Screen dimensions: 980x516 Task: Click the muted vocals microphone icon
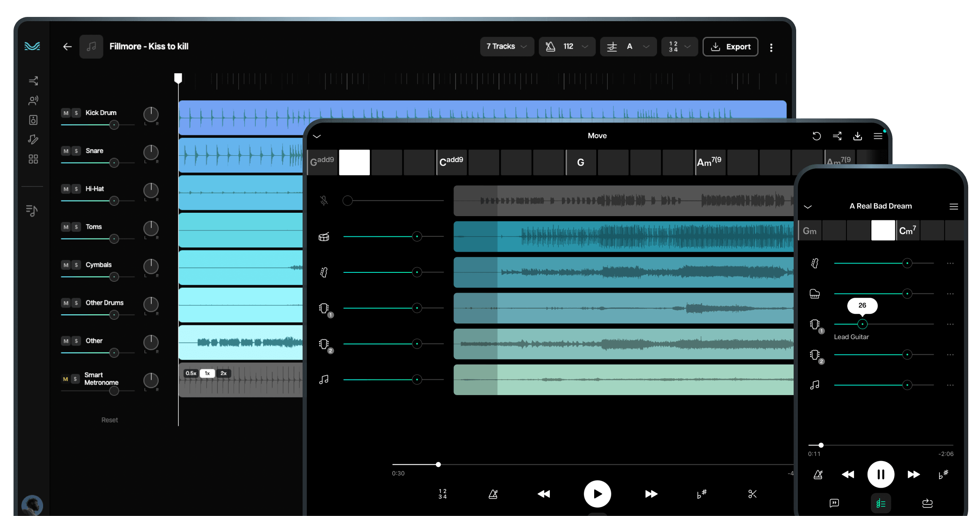(x=324, y=200)
